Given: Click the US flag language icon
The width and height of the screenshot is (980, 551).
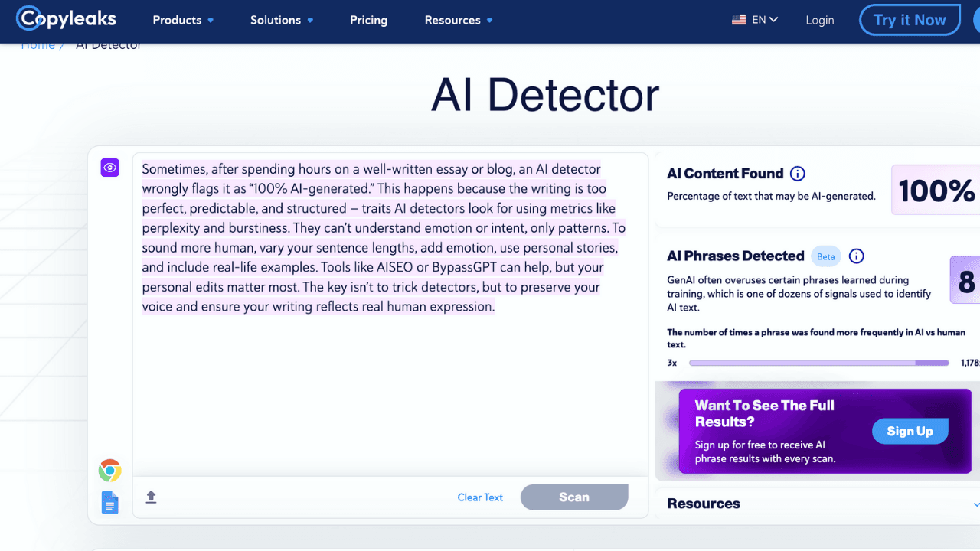Looking at the screenshot, I should [x=739, y=20].
